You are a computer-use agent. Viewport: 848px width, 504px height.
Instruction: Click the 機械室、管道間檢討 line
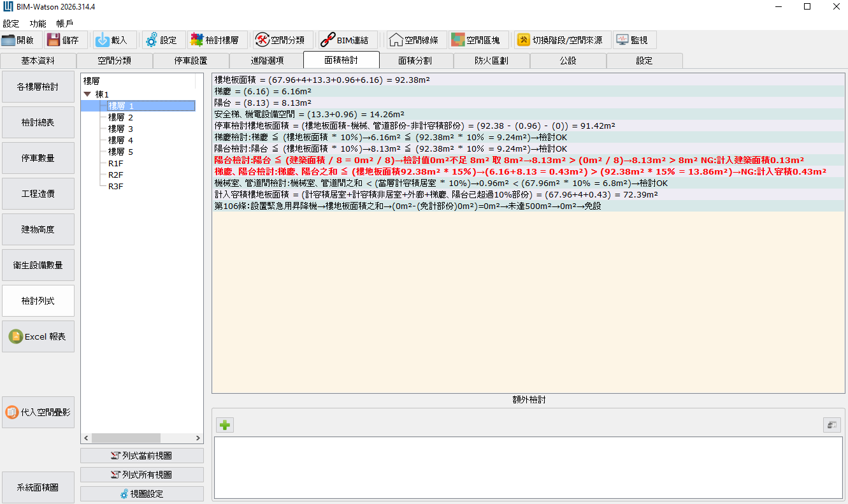pyautogui.click(x=529, y=183)
